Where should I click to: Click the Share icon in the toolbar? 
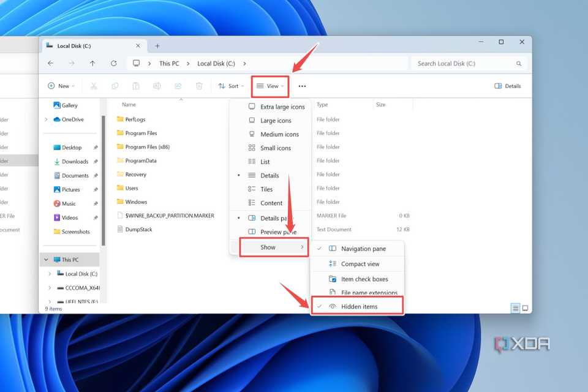[178, 86]
